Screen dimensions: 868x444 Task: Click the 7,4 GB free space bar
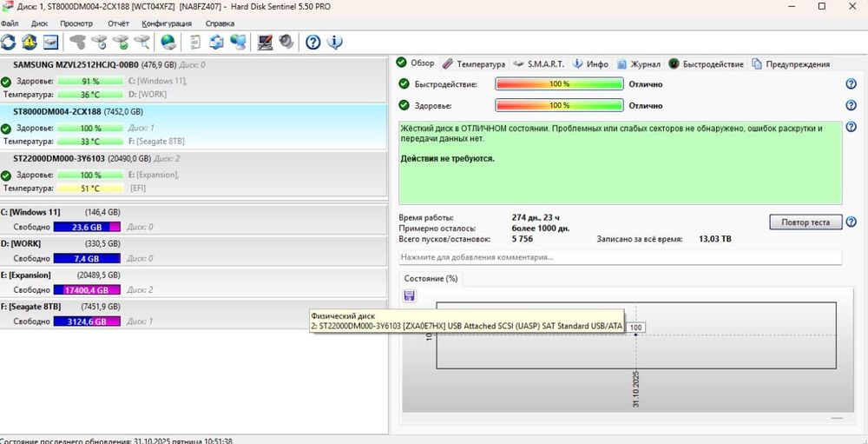87,258
